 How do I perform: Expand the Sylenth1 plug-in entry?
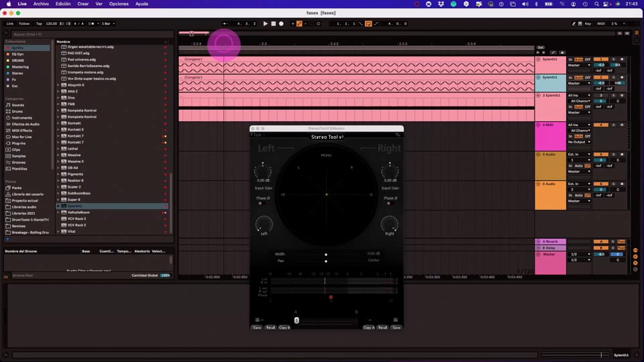click(x=58, y=206)
